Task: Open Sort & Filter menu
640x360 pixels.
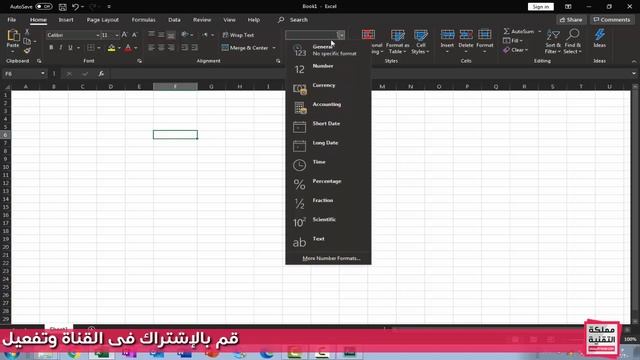Action: click(x=553, y=41)
